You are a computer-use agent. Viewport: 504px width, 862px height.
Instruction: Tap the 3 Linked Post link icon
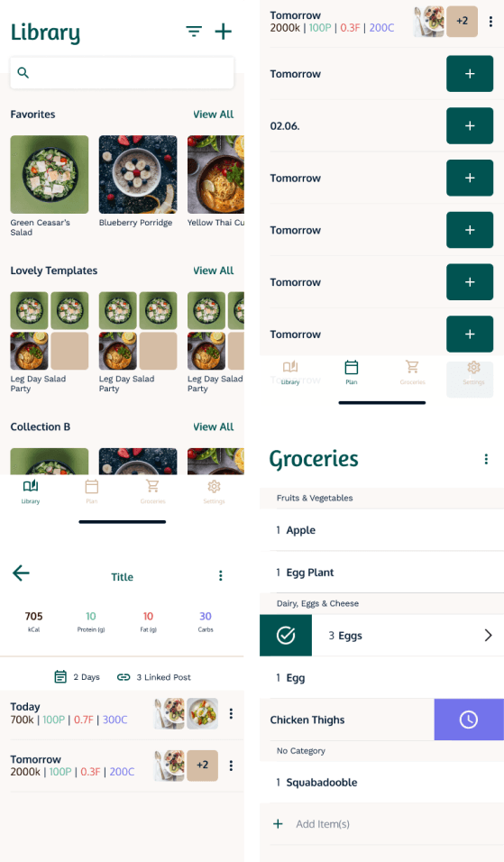[x=124, y=677]
